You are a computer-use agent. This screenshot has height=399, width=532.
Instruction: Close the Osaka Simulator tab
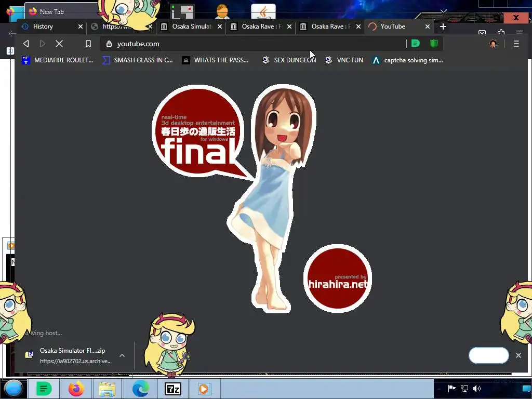pos(220,26)
